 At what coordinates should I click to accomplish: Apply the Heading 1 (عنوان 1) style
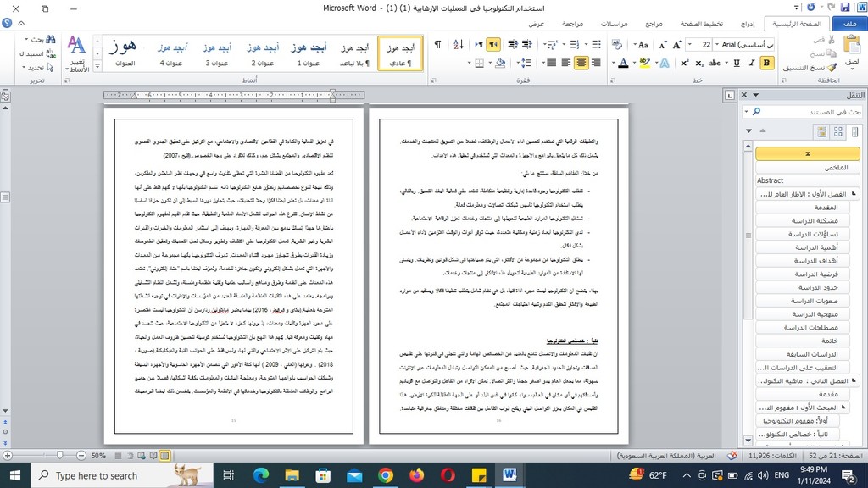tap(309, 53)
